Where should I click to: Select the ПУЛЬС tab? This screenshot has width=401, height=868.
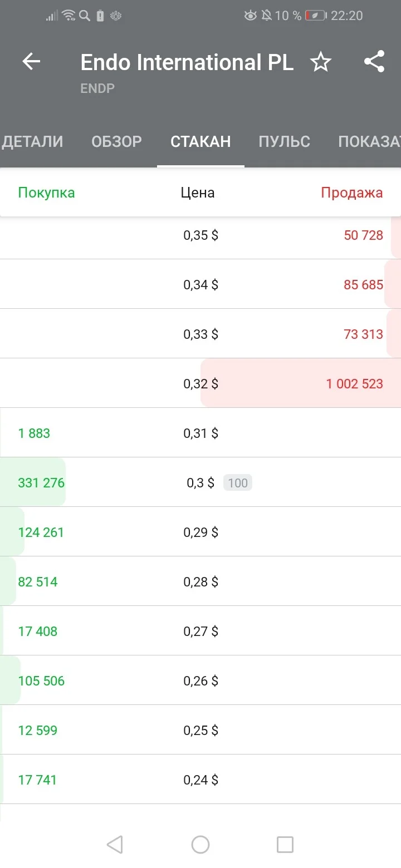click(x=284, y=141)
